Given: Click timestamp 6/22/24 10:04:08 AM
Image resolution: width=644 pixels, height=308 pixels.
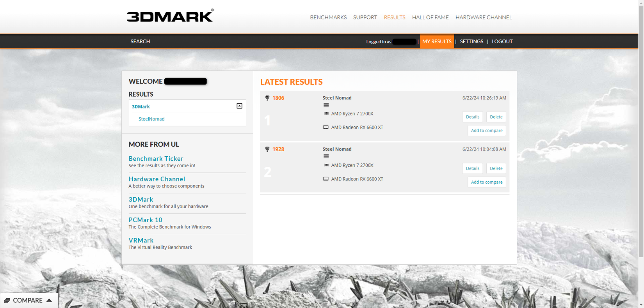Looking at the screenshot, I should [x=484, y=149].
